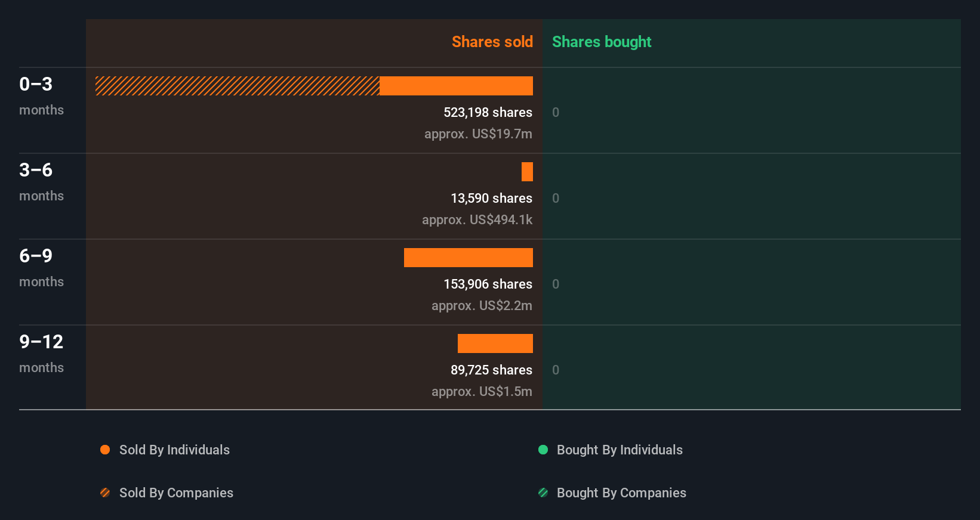This screenshot has width=980, height=520.
Task: Select the approx. US$494.1k value
Action: click(477, 220)
